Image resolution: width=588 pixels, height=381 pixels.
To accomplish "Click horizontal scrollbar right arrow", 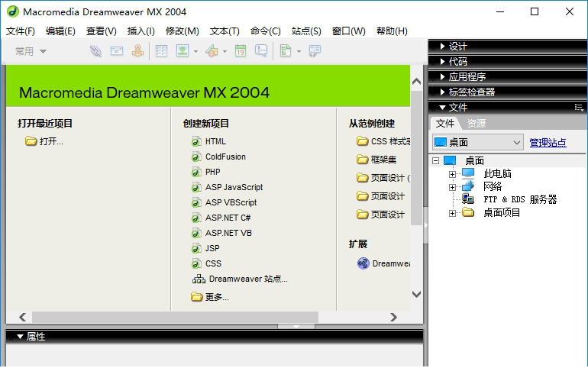I will tap(393, 318).
